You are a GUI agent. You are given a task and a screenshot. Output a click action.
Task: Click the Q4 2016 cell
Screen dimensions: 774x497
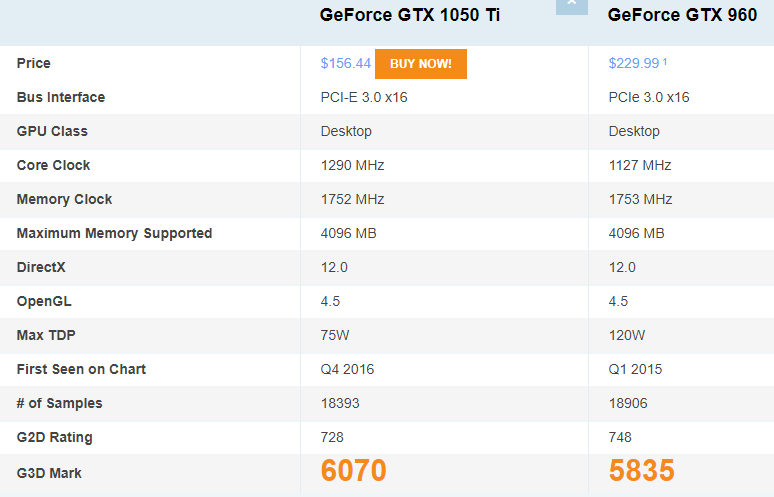click(x=347, y=369)
